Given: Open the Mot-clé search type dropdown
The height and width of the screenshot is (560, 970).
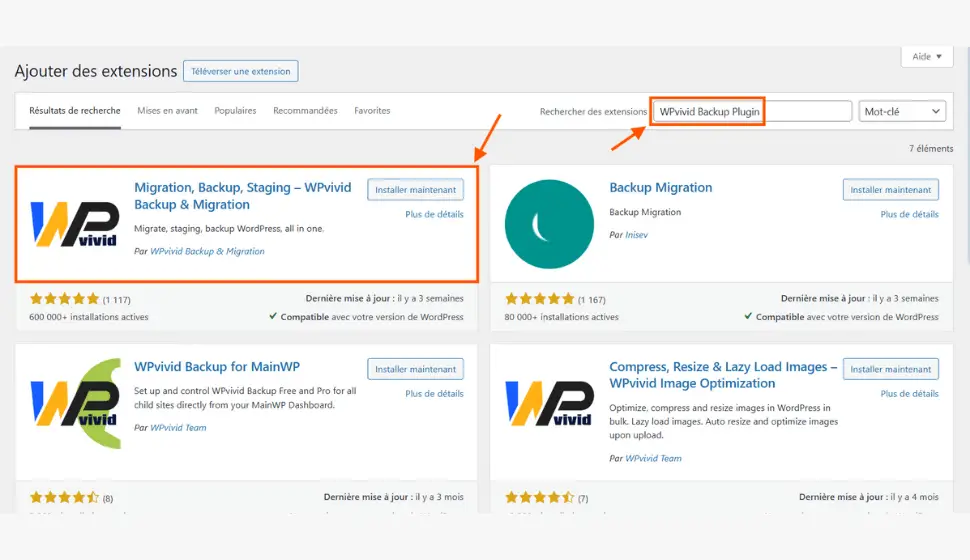Looking at the screenshot, I should tap(902, 111).
